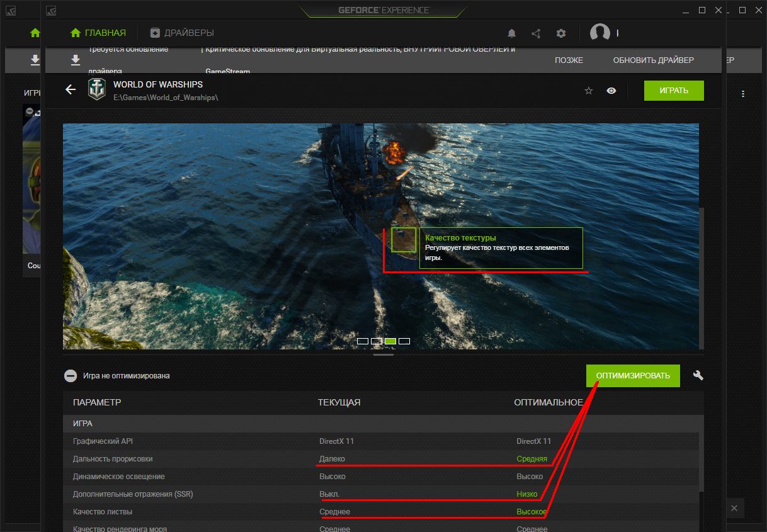Mark World of Warships as favorite star

point(589,91)
